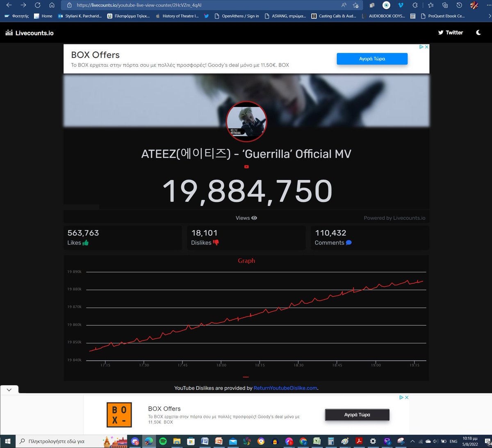This screenshot has width=492, height=448.
Task: Click the browser forward arrow
Action: click(x=23, y=5)
